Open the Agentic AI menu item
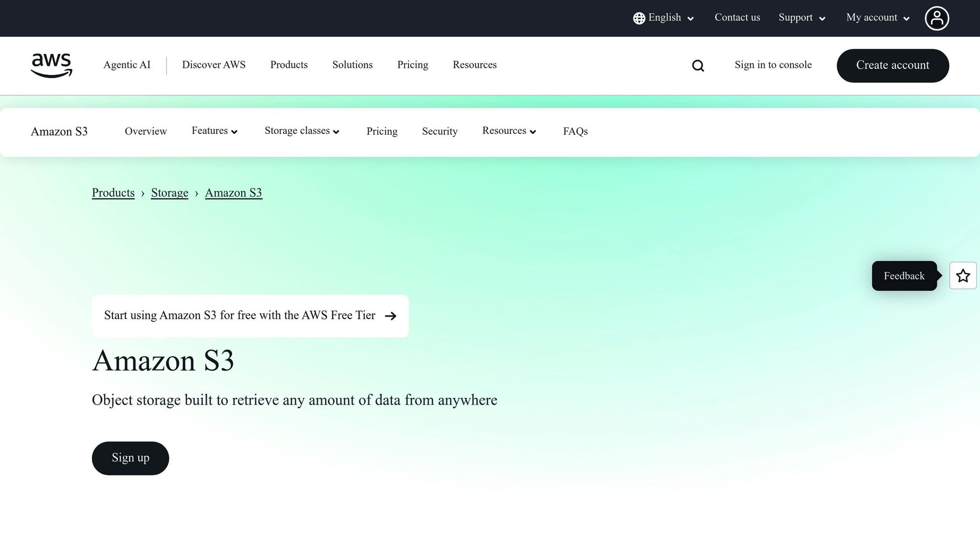 [x=127, y=65]
